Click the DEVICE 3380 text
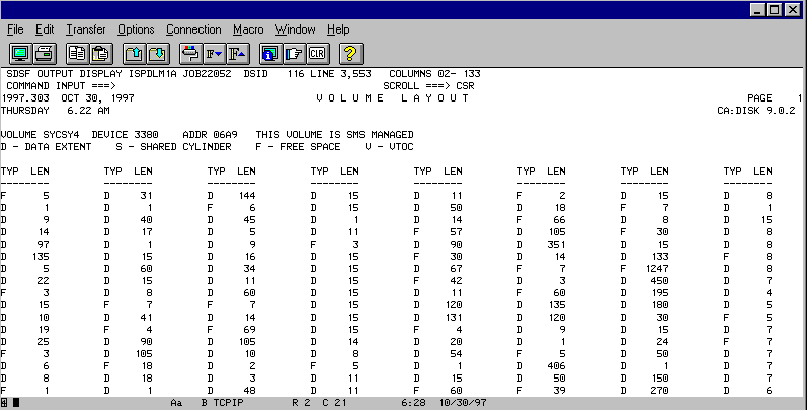 pos(125,135)
